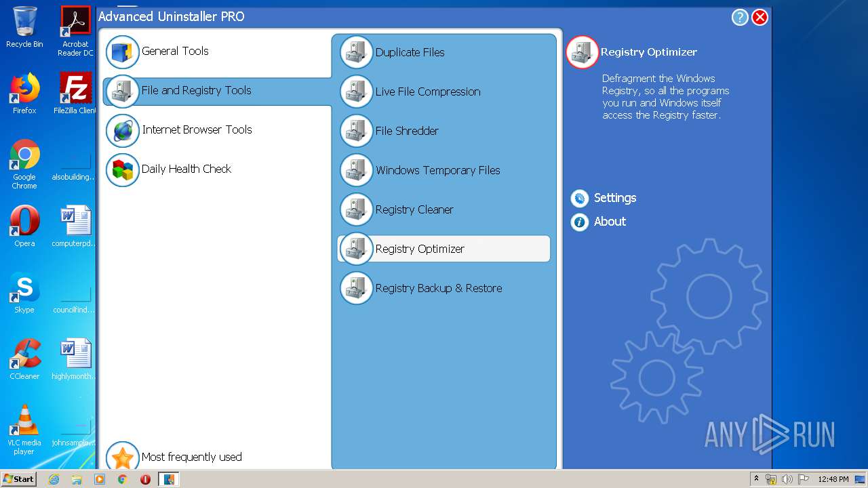Launch Registry Backup & Restore entry

[439, 288]
